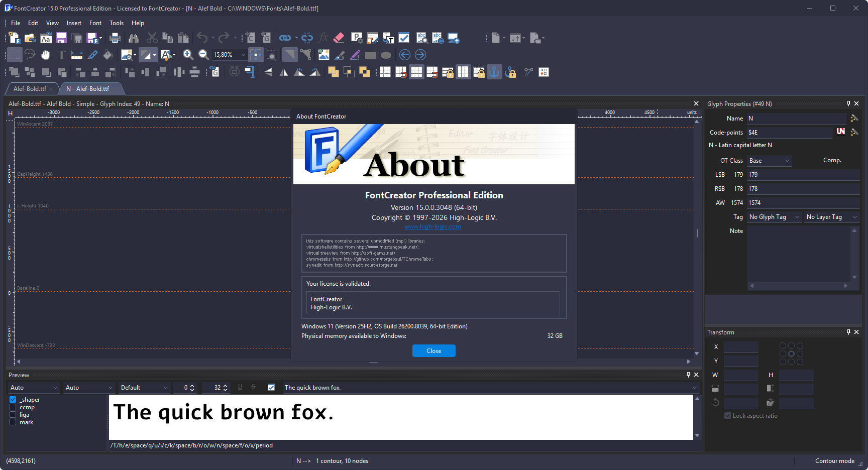Click the LSB value input field
Viewport: 868px width, 470px height.
point(803,175)
